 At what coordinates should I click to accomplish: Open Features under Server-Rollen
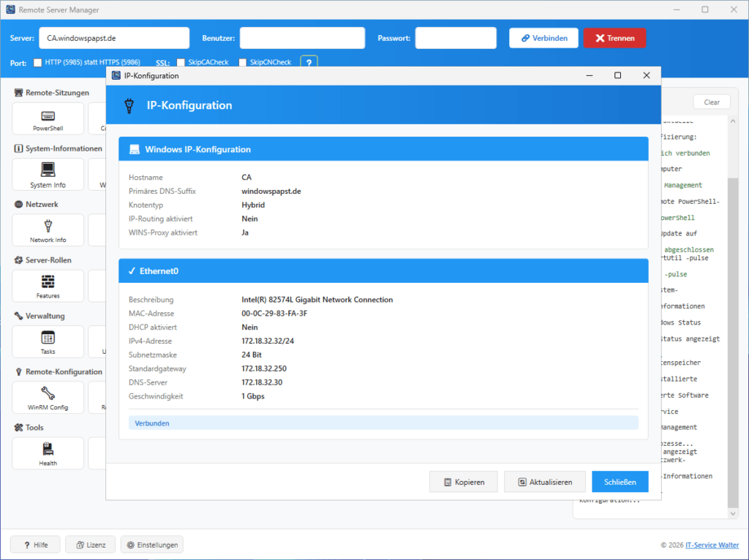click(47, 285)
